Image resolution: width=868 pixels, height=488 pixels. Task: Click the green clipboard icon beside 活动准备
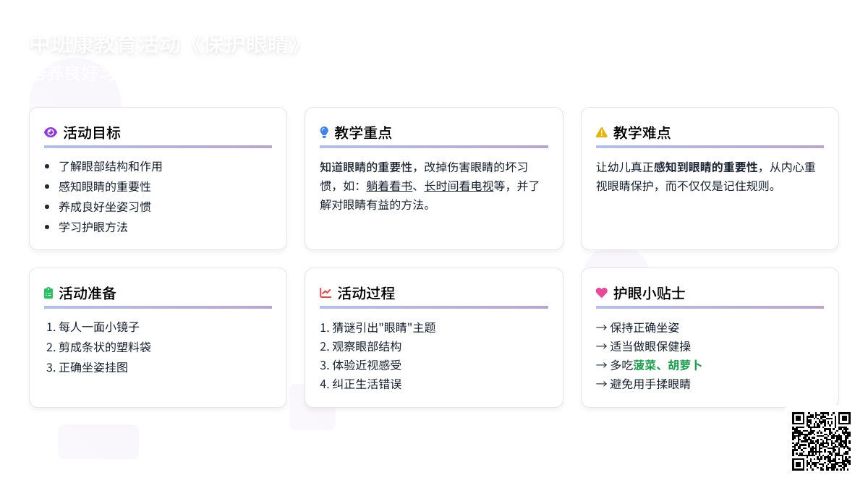click(48, 293)
